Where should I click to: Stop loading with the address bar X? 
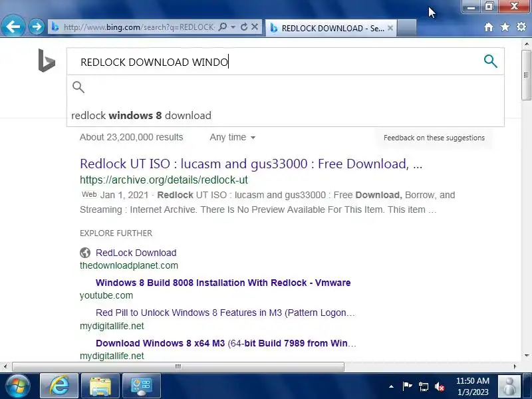click(255, 27)
